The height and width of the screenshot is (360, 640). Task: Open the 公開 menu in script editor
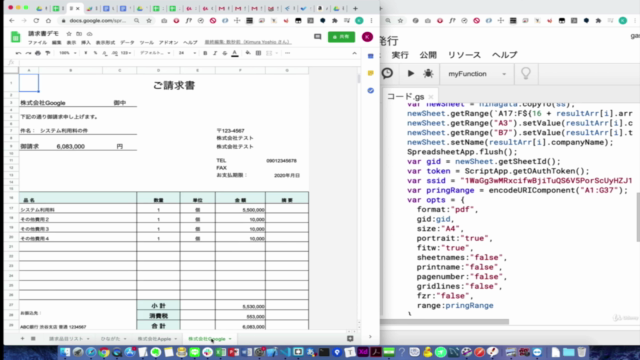point(428,55)
